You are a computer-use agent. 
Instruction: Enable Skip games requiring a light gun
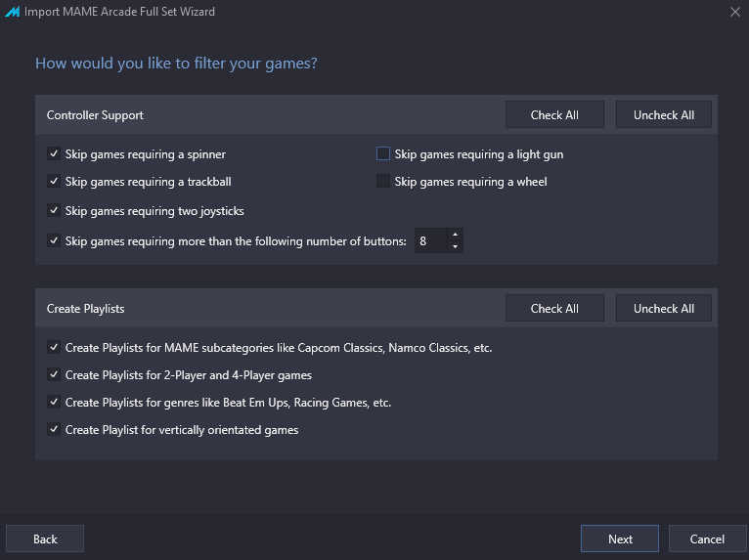pos(383,153)
